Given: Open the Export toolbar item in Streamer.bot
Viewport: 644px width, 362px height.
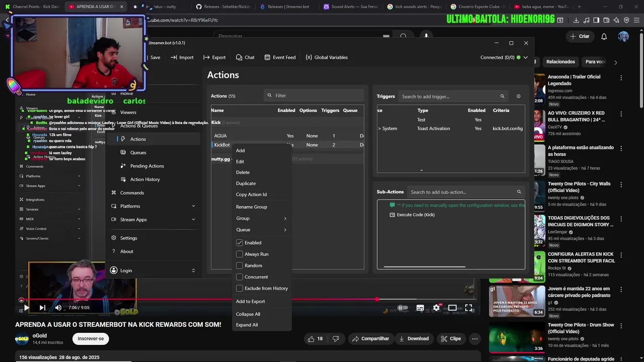Looking at the screenshot, I should point(214,57).
